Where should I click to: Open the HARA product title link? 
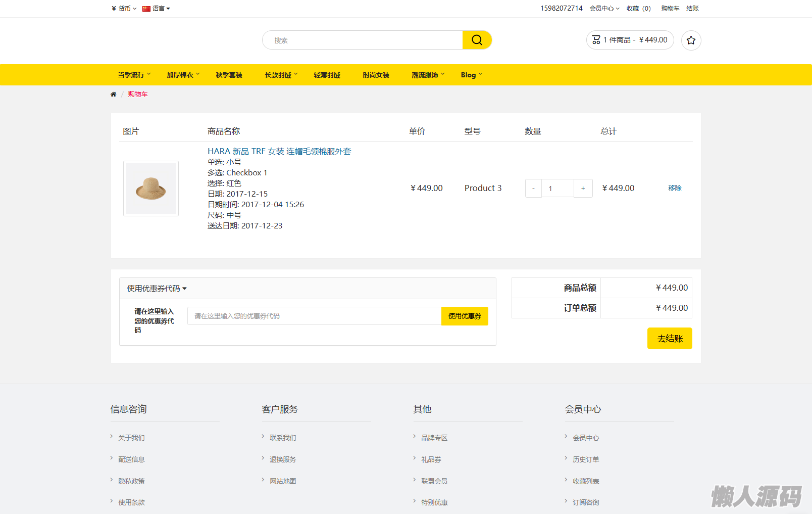[279, 151]
